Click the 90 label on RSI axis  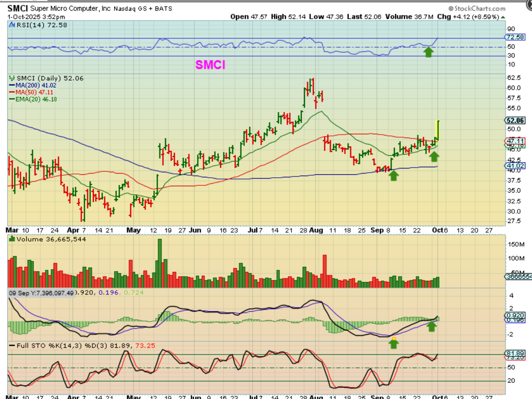tap(510, 29)
